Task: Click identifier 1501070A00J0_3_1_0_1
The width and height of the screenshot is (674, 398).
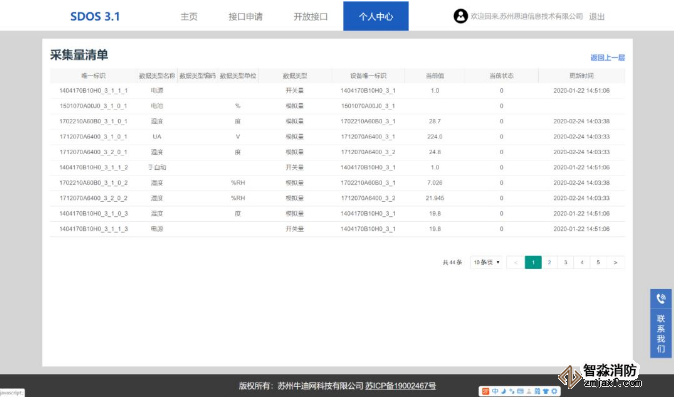Action: 93,106
